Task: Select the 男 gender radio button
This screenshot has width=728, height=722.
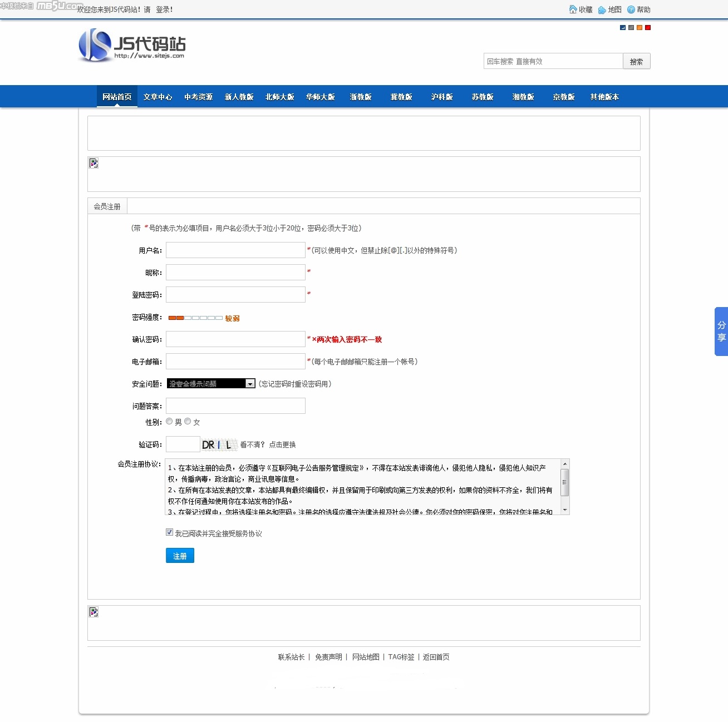Action: tap(169, 422)
